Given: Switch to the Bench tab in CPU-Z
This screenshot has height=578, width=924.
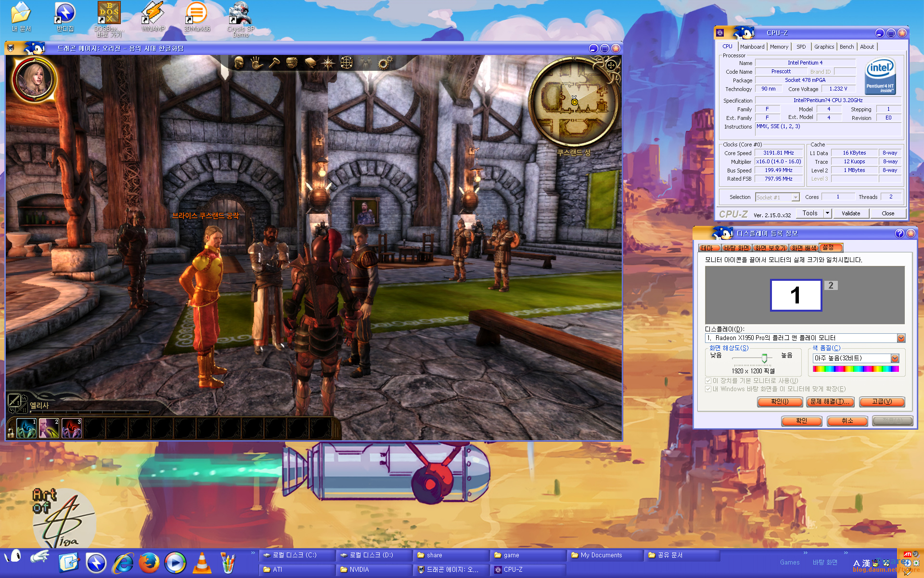Looking at the screenshot, I should click(847, 47).
